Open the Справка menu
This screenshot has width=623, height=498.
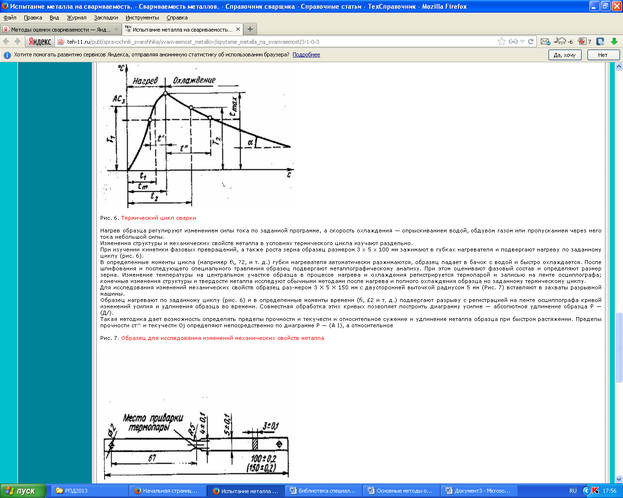[177, 18]
